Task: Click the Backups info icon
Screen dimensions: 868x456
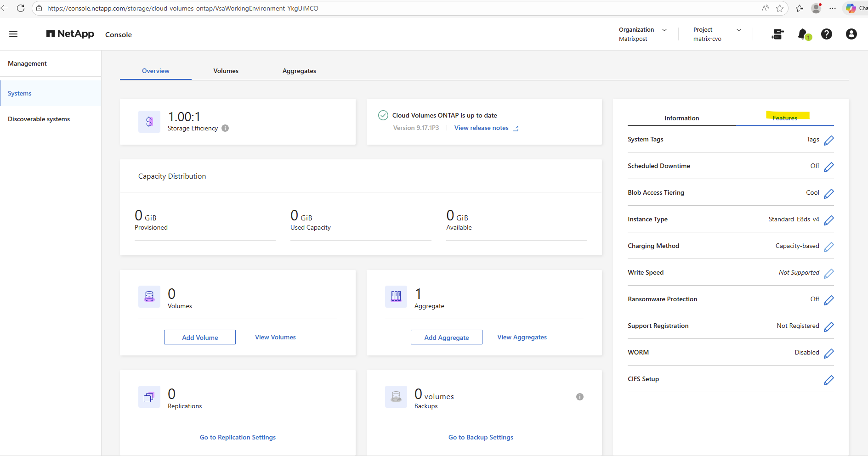Action: (x=579, y=397)
